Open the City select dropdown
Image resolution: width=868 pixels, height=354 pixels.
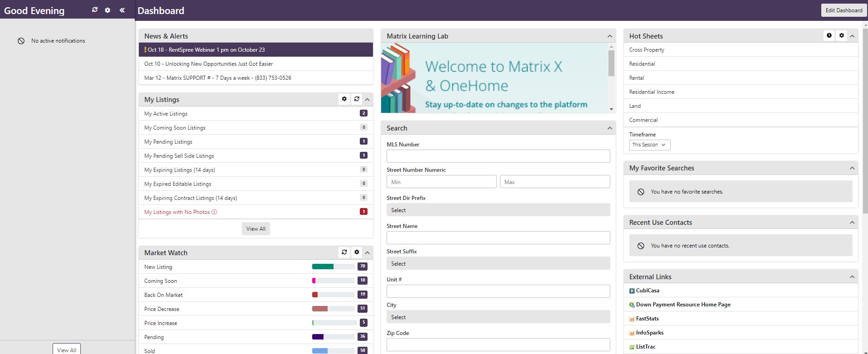click(498, 317)
